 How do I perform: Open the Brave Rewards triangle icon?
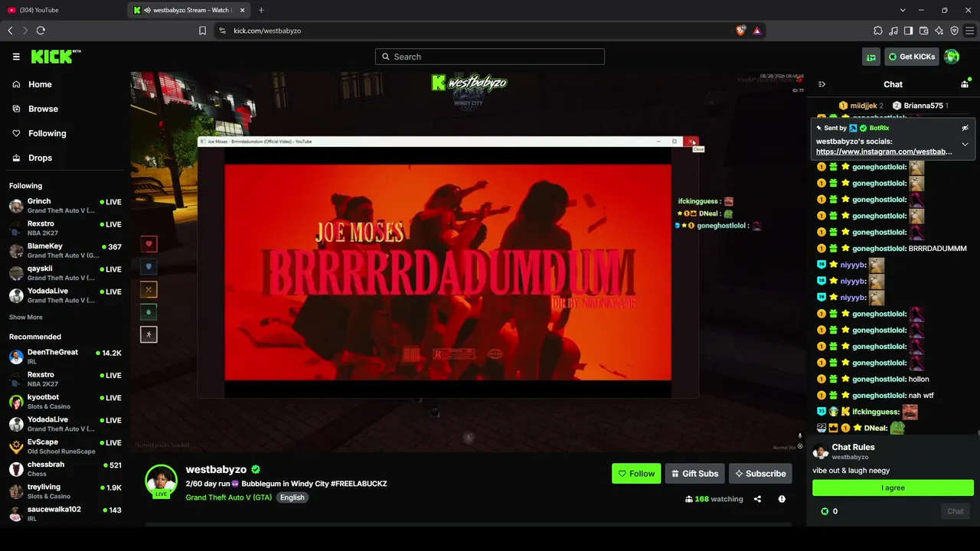point(756,31)
